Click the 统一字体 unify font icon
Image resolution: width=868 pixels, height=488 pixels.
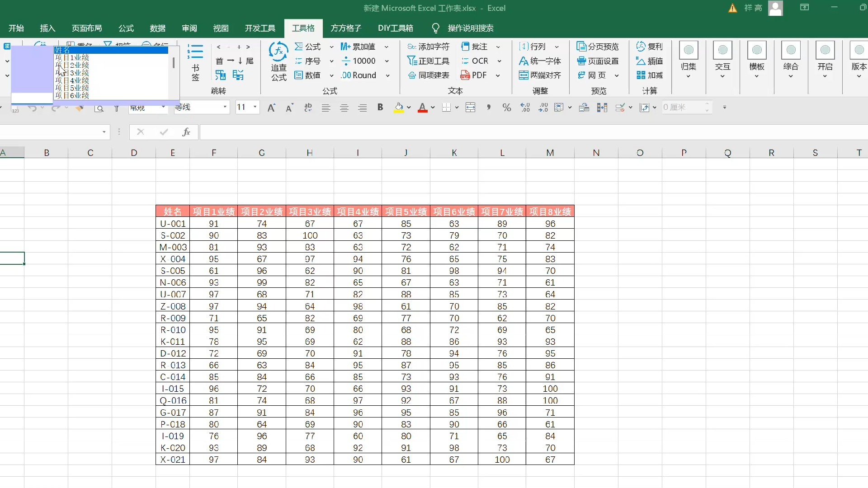[524, 61]
